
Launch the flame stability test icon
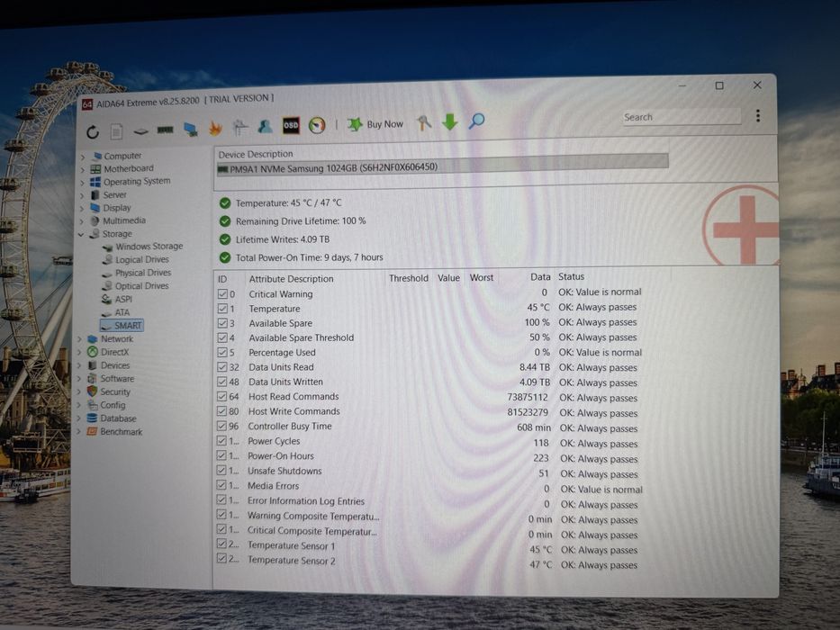tap(215, 128)
